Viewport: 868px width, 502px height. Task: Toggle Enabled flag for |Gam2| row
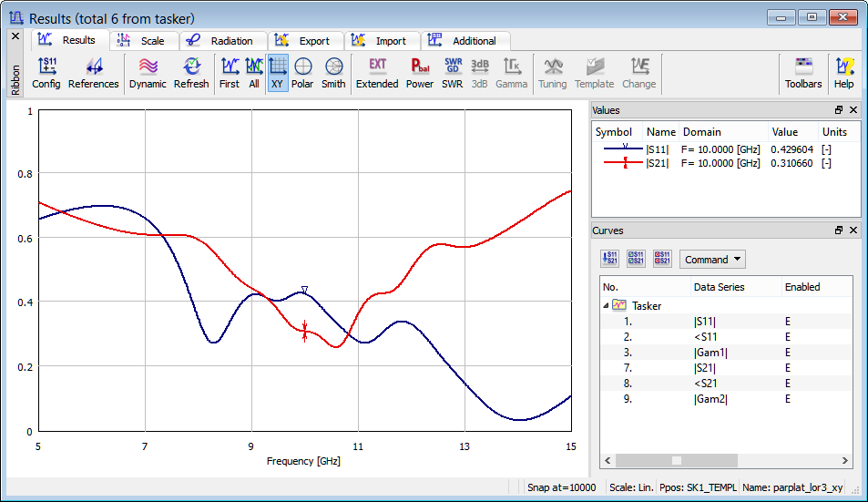point(787,399)
